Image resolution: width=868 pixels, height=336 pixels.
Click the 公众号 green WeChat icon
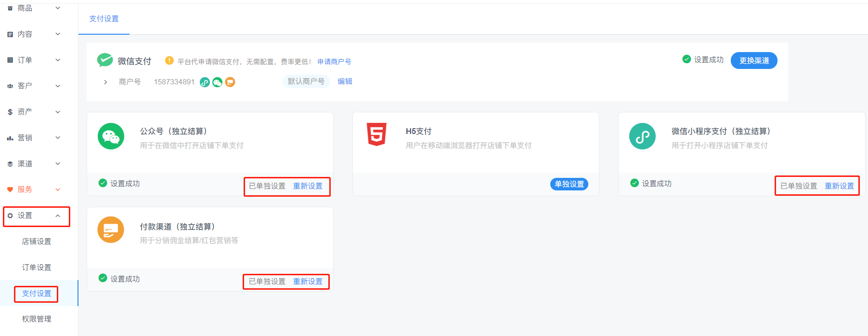[x=111, y=136]
